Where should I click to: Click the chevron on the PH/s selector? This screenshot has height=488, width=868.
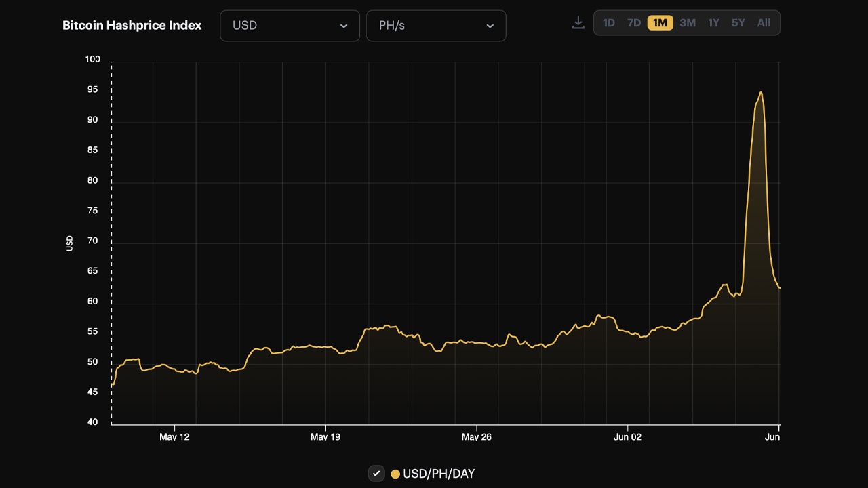coord(490,26)
